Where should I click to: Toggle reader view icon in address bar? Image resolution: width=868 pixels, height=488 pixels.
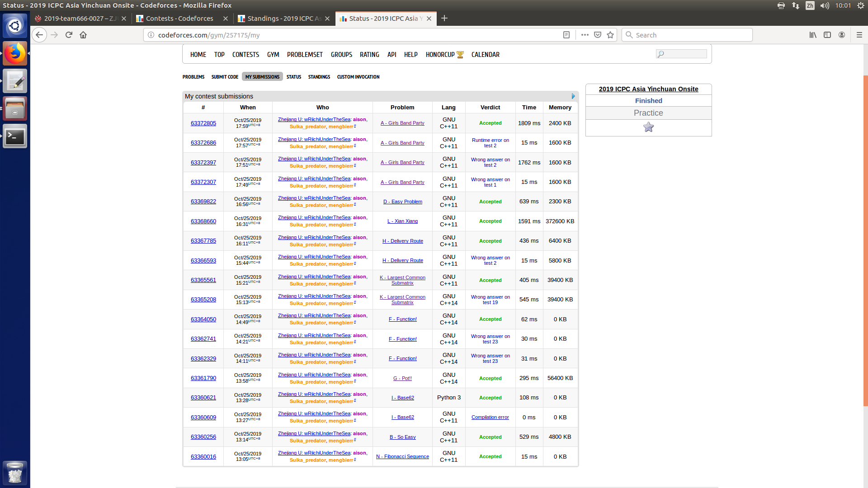coord(566,35)
